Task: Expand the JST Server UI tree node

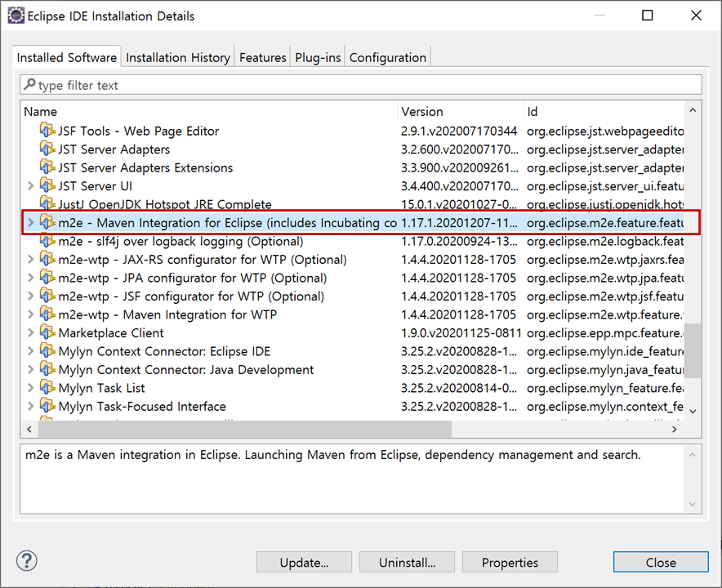Action: click(x=30, y=185)
